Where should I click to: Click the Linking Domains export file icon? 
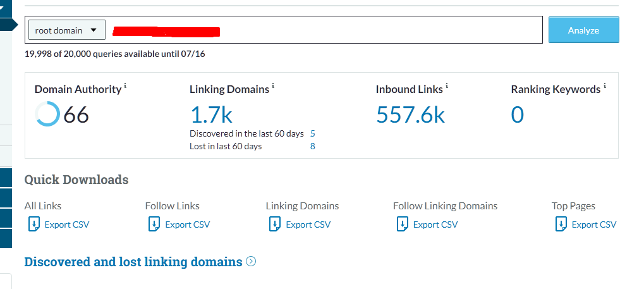pyautogui.click(x=274, y=224)
